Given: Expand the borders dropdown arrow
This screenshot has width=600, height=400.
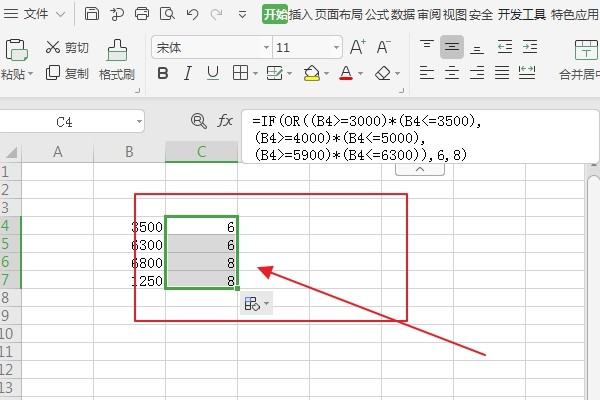Looking at the screenshot, I should click(255, 73).
